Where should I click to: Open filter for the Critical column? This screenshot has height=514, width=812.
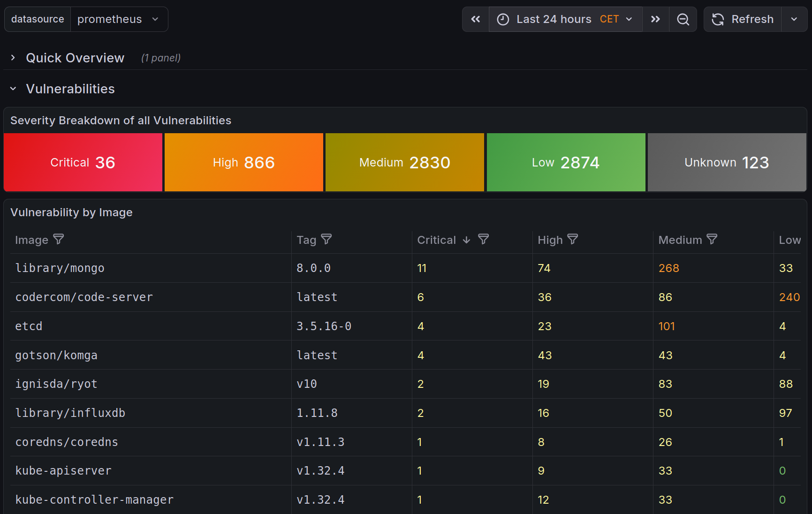click(x=483, y=240)
